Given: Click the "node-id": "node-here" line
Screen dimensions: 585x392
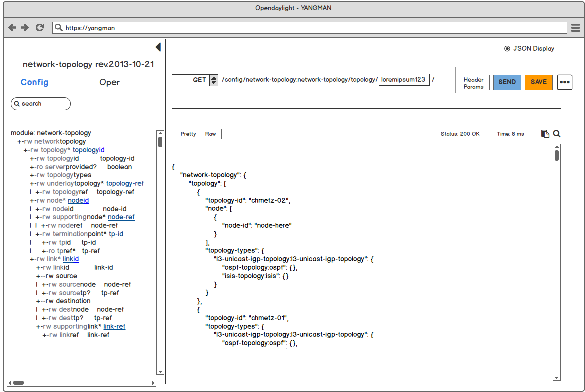Looking at the screenshot, I should (257, 225).
